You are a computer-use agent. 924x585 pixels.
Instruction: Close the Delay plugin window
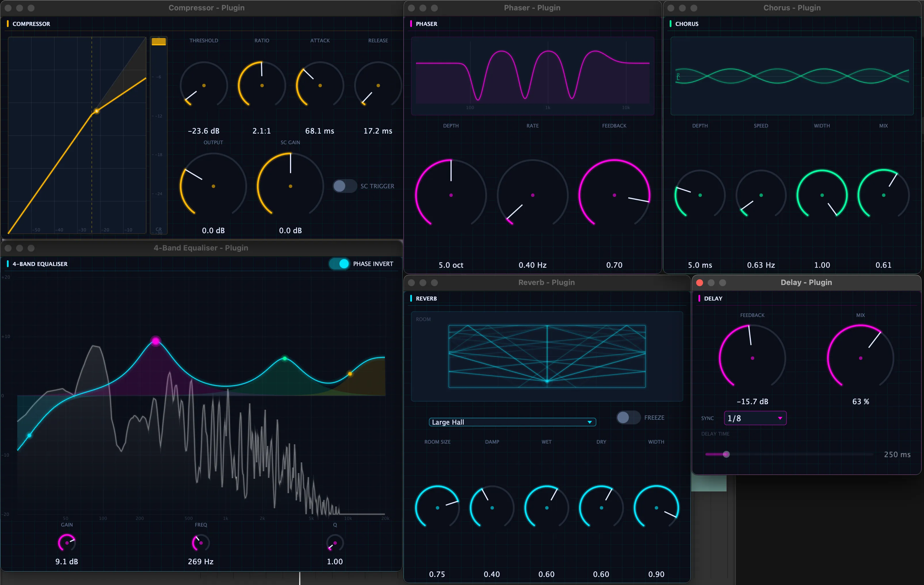click(700, 283)
